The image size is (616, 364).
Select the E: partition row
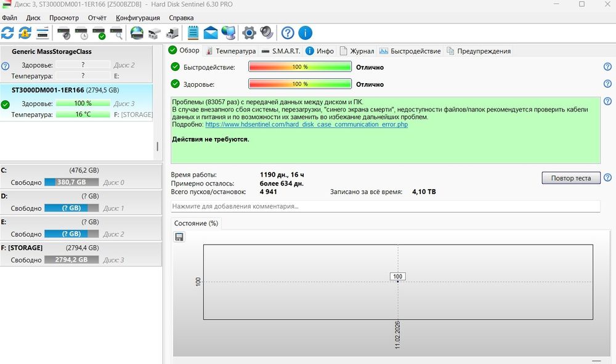pyautogui.click(x=81, y=228)
